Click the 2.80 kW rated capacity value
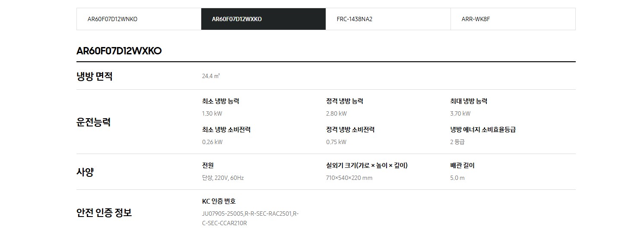The image size is (644, 242). click(x=336, y=114)
